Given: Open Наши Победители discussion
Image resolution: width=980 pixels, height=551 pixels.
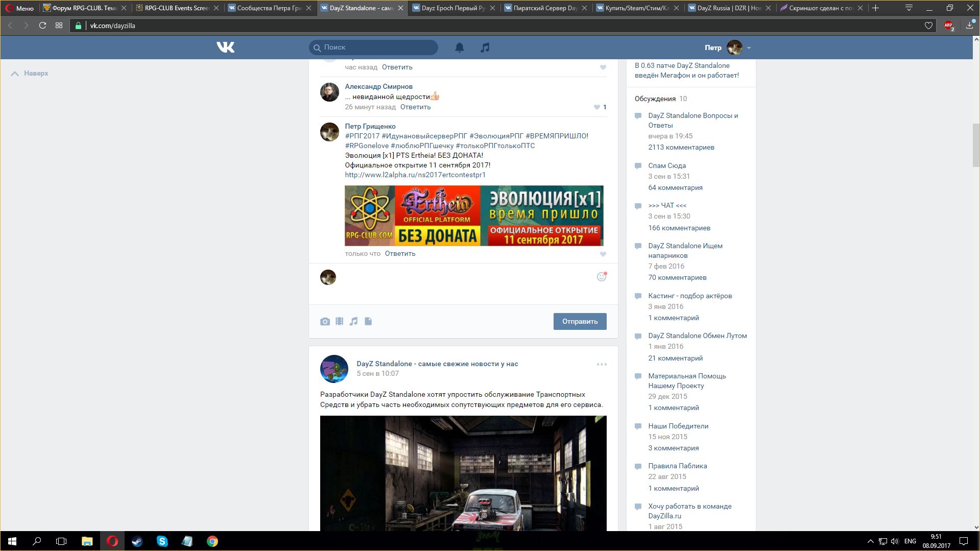Looking at the screenshot, I should point(678,426).
